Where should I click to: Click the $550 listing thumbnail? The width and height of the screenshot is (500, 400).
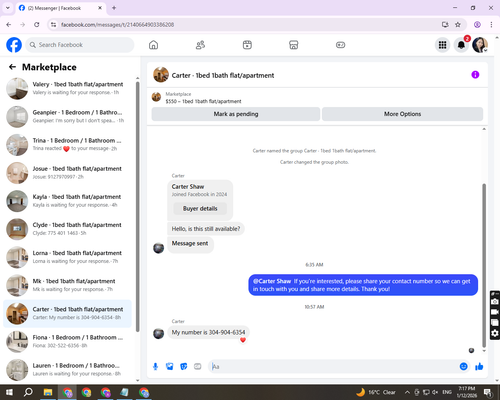[x=156, y=97]
